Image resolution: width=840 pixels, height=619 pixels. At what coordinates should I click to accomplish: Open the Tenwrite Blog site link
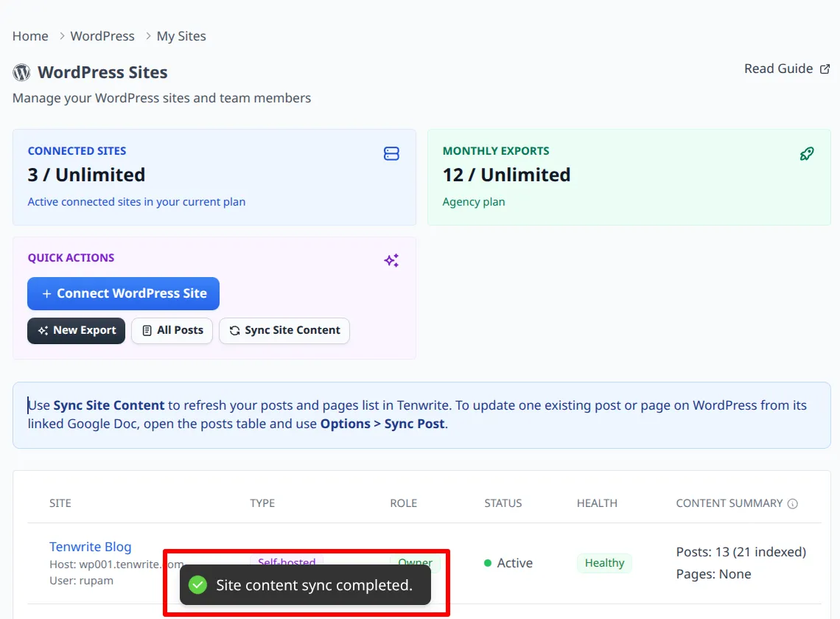(91, 547)
